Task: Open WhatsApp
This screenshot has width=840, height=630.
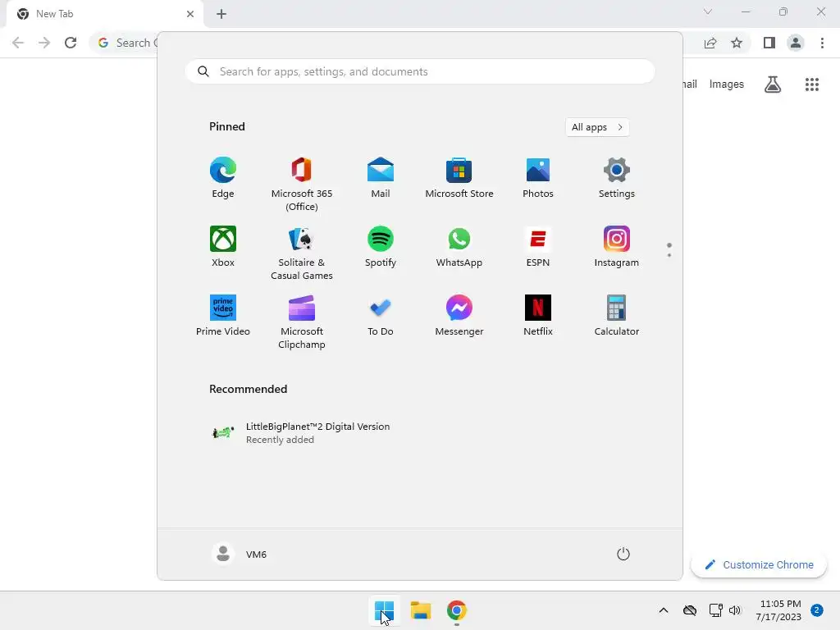Action: point(459,246)
